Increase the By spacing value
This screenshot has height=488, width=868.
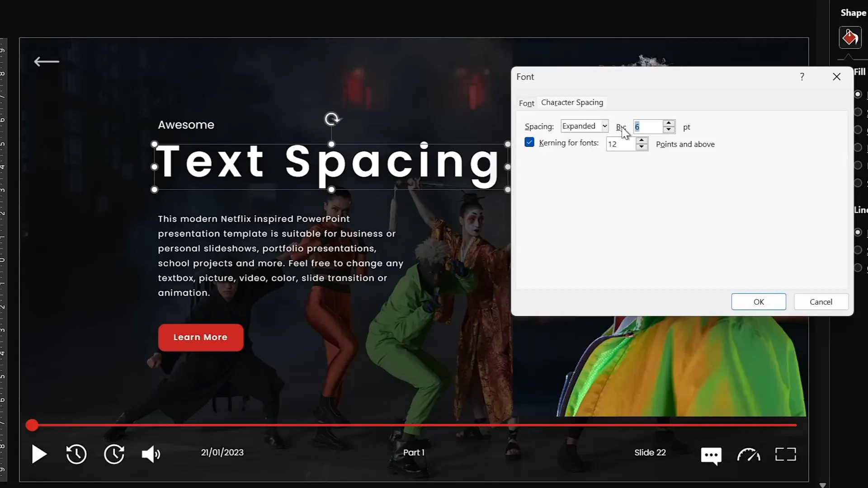tap(669, 123)
